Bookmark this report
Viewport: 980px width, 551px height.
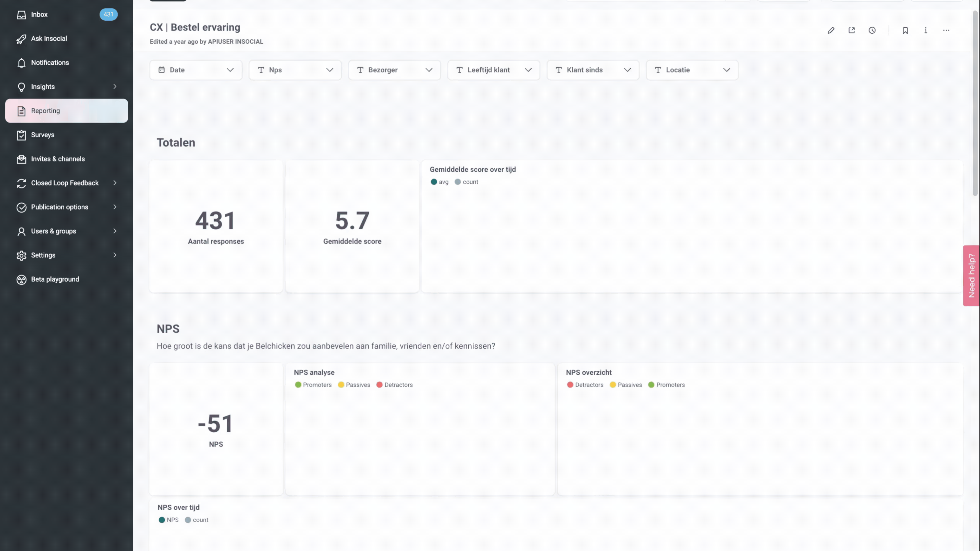[x=905, y=30]
